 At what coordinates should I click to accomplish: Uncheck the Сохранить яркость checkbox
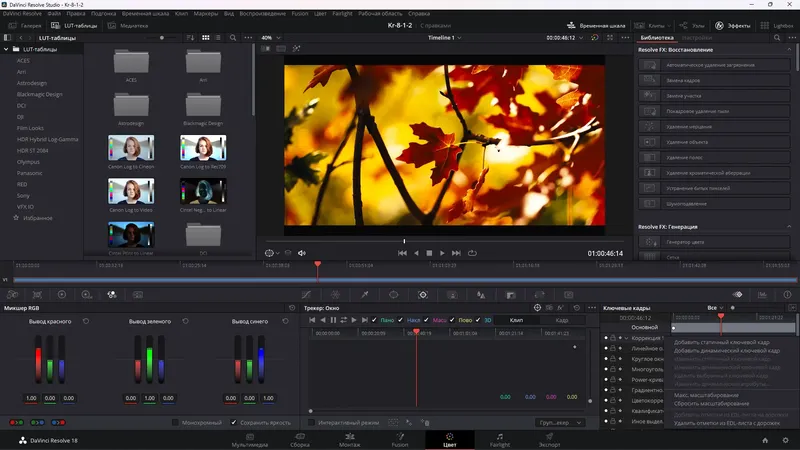tap(235, 423)
